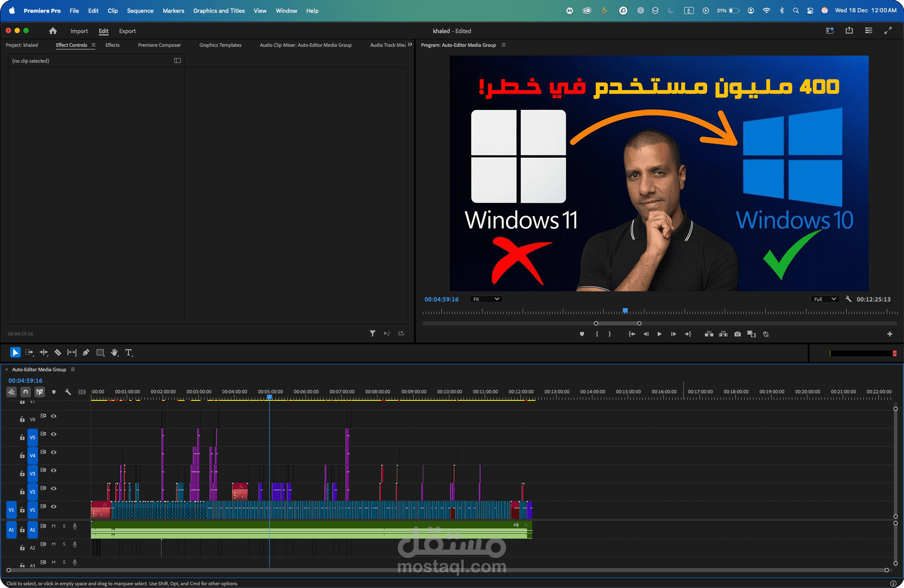This screenshot has width=904, height=588.
Task: Select the Track Select Forward tool
Action: 29,352
